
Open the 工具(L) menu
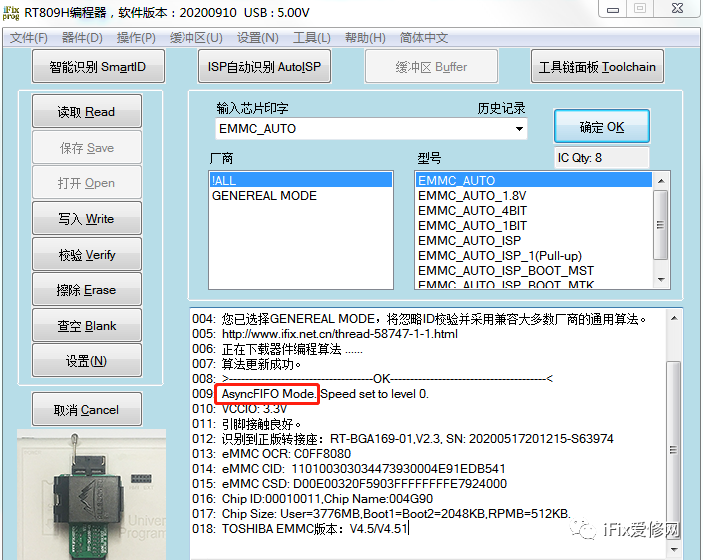pyautogui.click(x=312, y=38)
